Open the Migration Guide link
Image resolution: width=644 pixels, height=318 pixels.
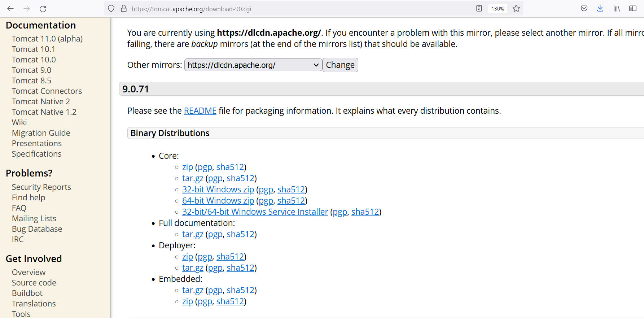41,133
